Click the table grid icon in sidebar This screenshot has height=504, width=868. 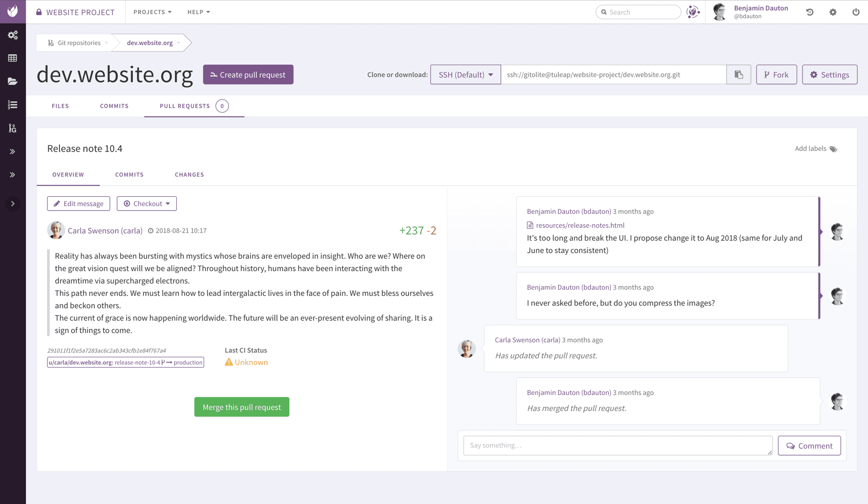[13, 58]
